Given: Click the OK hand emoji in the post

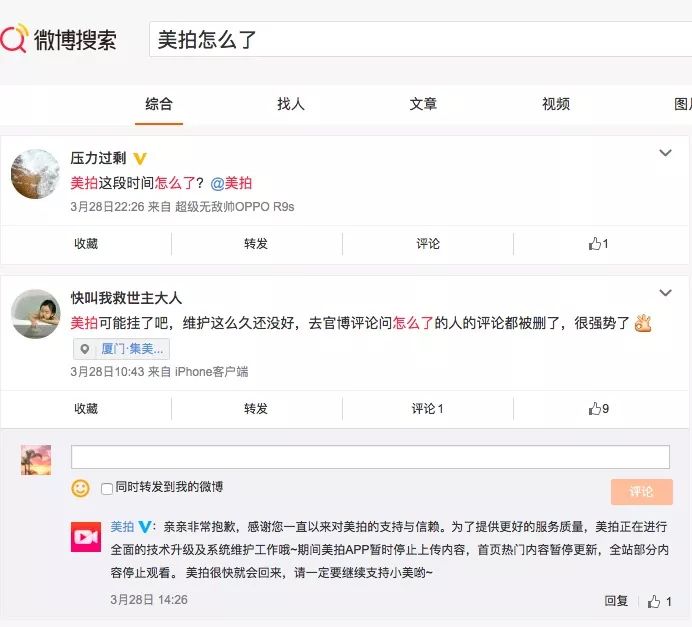Looking at the screenshot, I should [x=643, y=323].
